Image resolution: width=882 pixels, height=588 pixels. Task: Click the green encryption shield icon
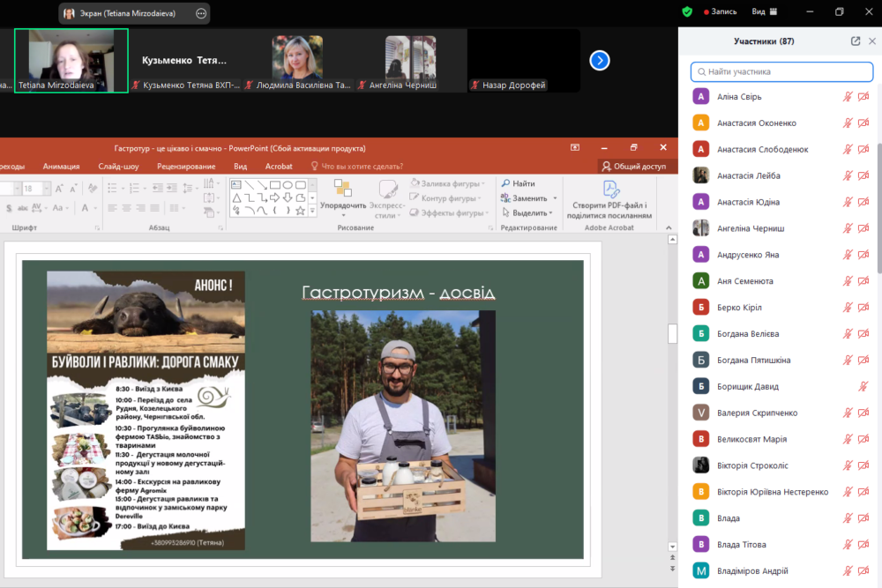click(687, 11)
